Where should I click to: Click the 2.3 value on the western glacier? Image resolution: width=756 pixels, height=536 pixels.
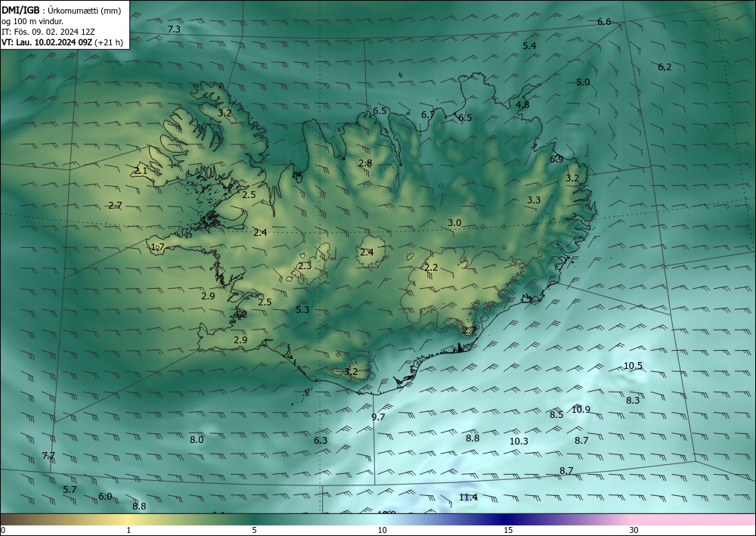click(x=305, y=265)
